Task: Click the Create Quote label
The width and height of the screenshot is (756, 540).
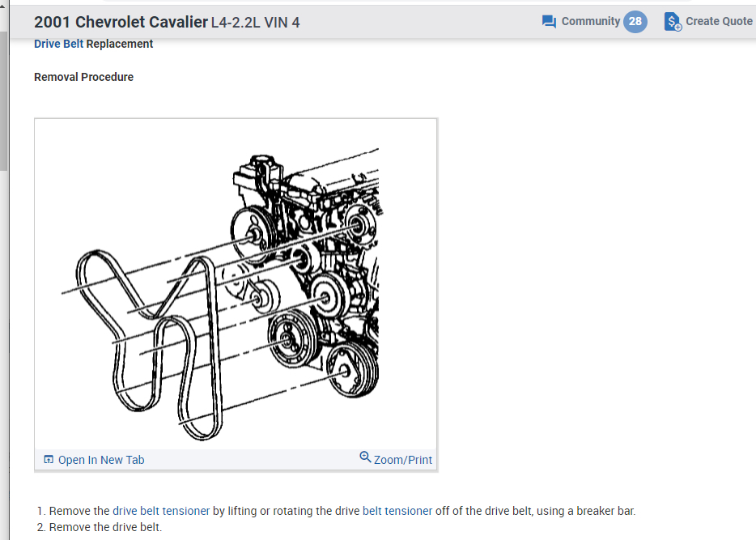Action: [719, 21]
